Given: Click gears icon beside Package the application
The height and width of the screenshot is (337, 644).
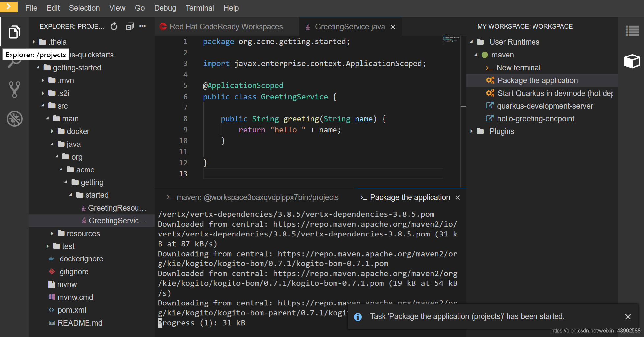Looking at the screenshot, I should [490, 80].
